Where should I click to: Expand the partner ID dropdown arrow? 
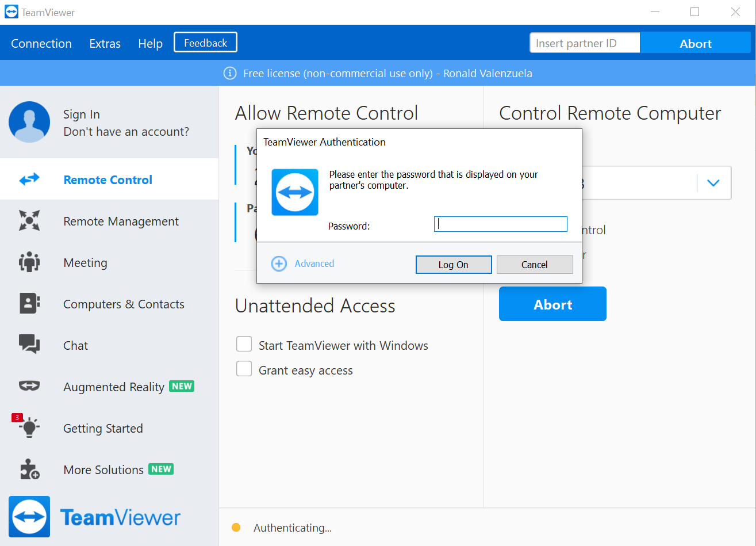[x=713, y=183]
